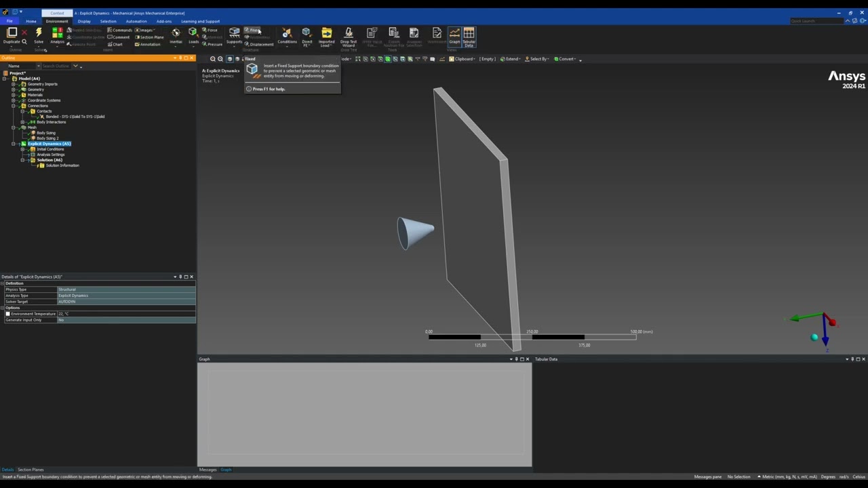Expand the Coordinate Systems node

[14, 100]
